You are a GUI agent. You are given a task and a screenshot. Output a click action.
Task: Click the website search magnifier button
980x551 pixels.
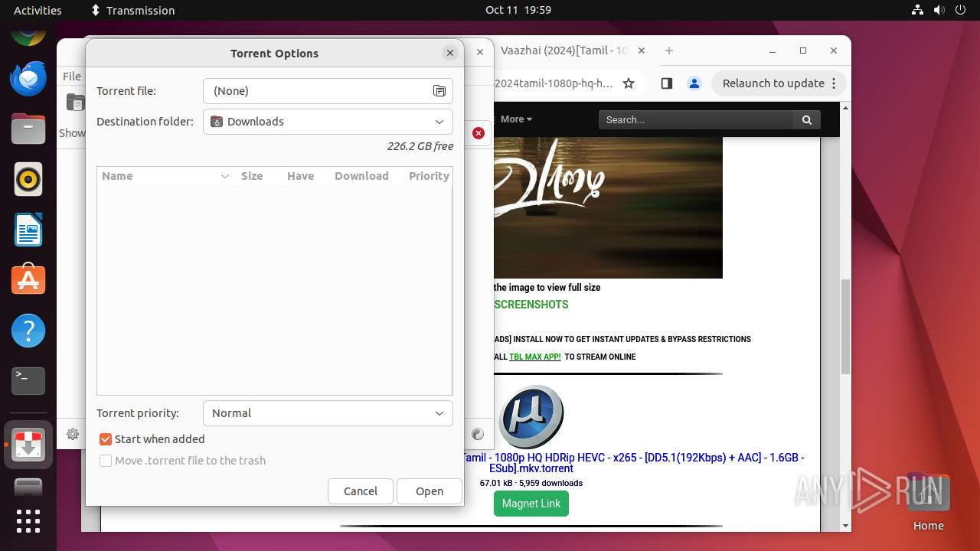pyautogui.click(x=806, y=119)
